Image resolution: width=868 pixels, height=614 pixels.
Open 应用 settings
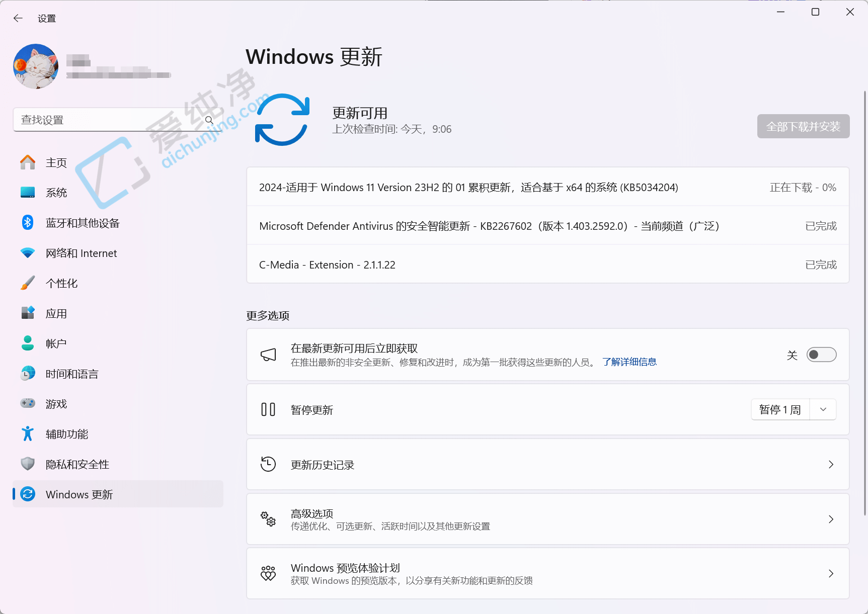[118, 313]
